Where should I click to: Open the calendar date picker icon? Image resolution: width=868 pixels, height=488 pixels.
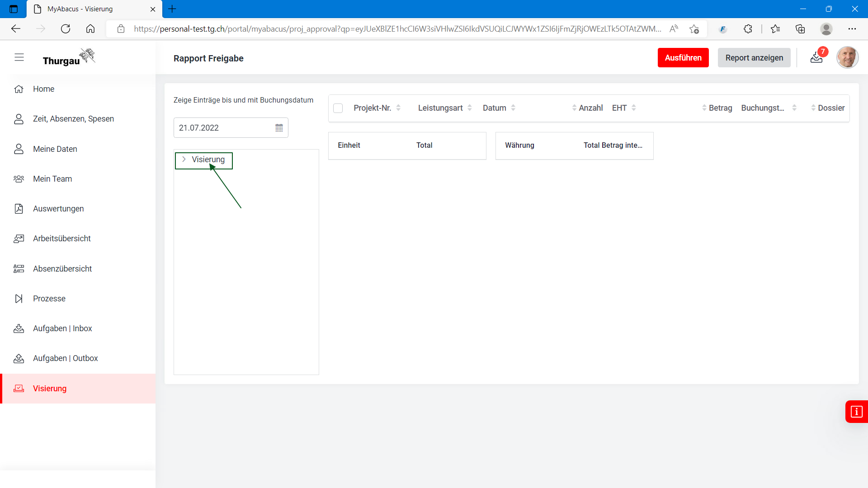[x=279, y=128]
